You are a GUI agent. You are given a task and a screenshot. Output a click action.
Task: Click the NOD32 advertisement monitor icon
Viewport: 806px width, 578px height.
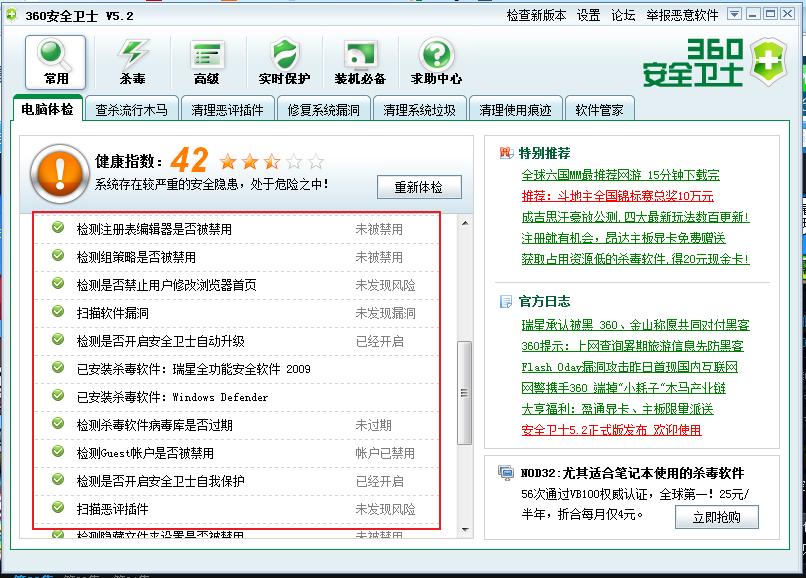click(x=506, y=472)
